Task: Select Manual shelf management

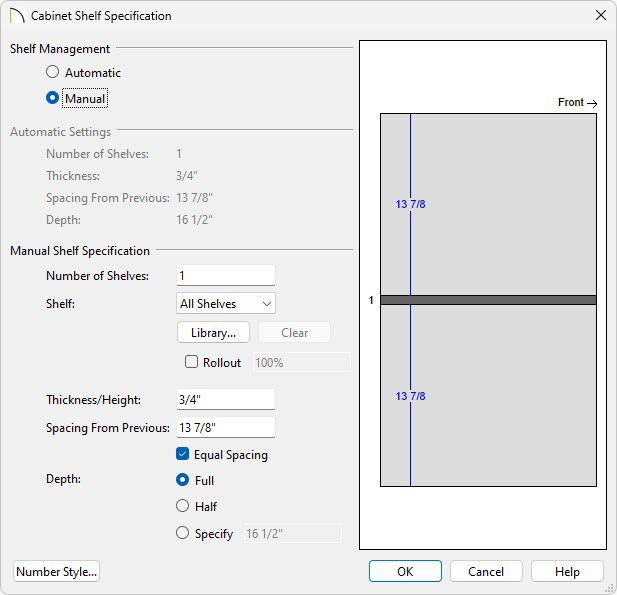Action: click(x=52, y=98)
